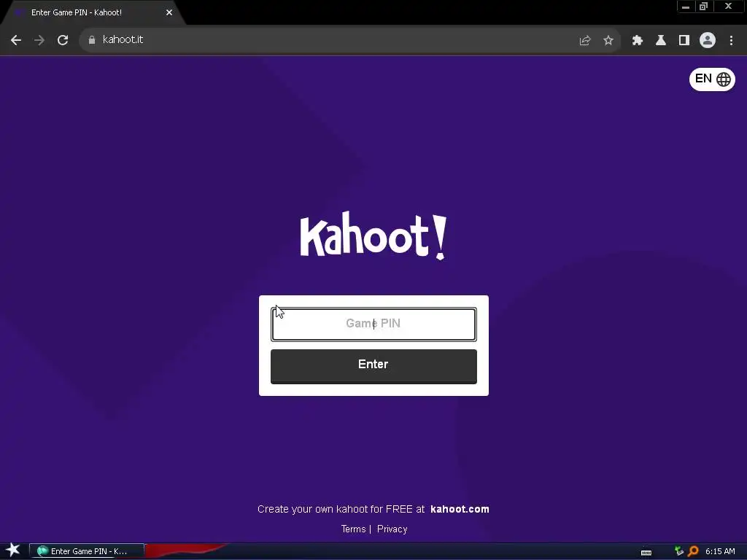Viewport: 747px width, 560px height.
Task: Open the Chrome profile avatar
Action: (x=708, y=41)
